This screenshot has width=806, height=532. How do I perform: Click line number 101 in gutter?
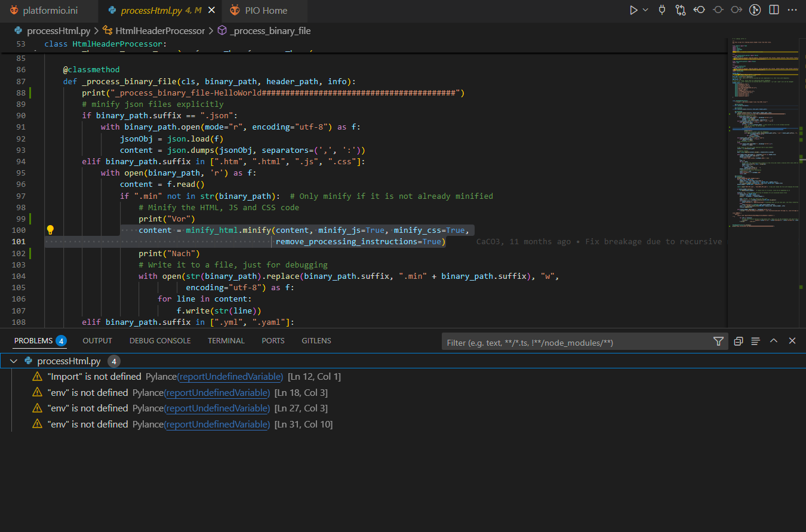19,242
